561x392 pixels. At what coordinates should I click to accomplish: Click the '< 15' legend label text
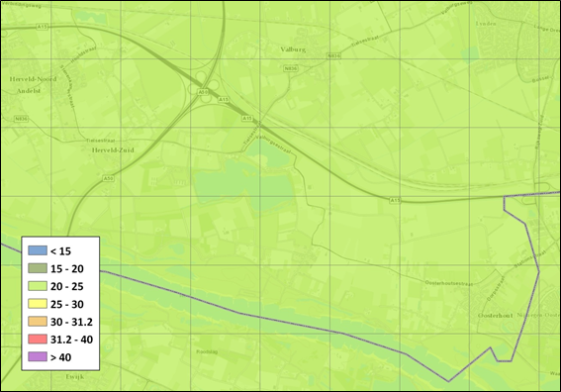60,251
